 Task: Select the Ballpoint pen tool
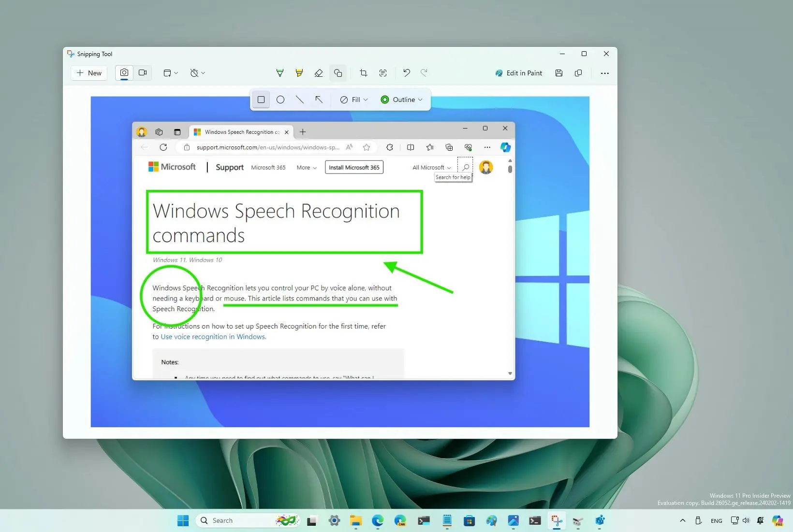coord(279,73)
